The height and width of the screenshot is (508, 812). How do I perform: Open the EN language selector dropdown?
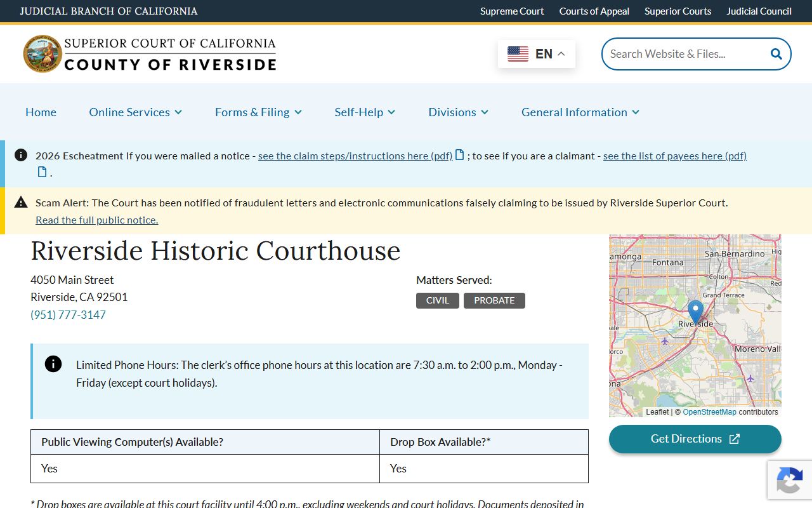[537, 54]
